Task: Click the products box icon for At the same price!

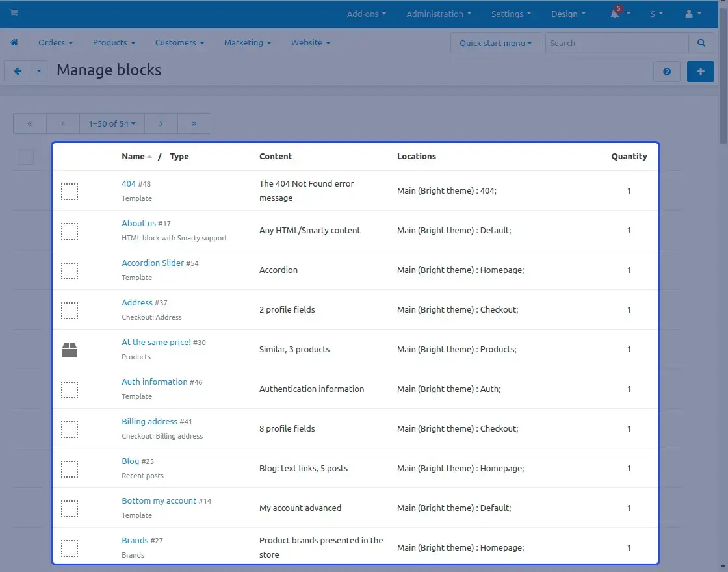Action: click(x=70, y=350)
